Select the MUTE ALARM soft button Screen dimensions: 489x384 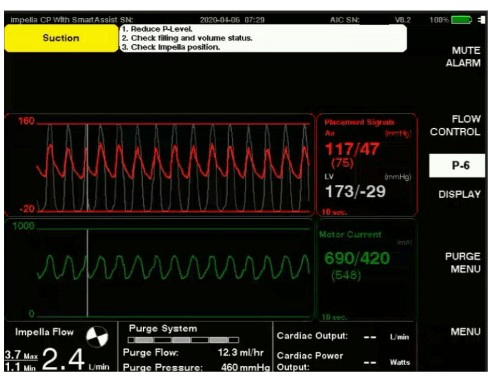463,57
